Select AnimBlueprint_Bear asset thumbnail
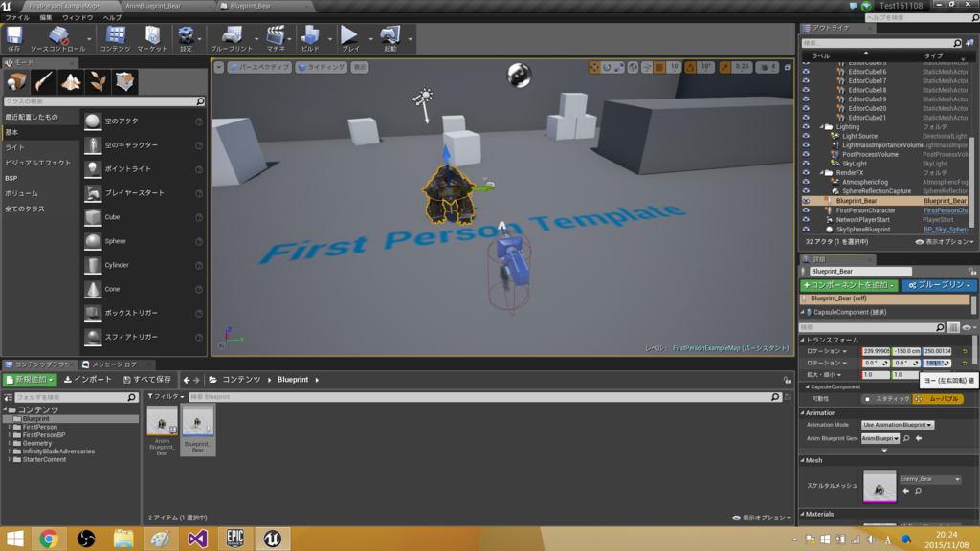 (x=162, y=421)
